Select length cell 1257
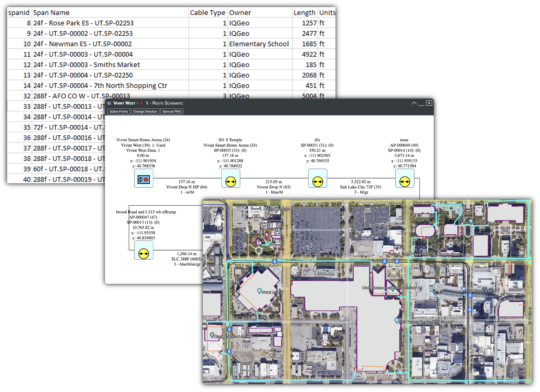 pyautogui.click(x=305, y=23)
